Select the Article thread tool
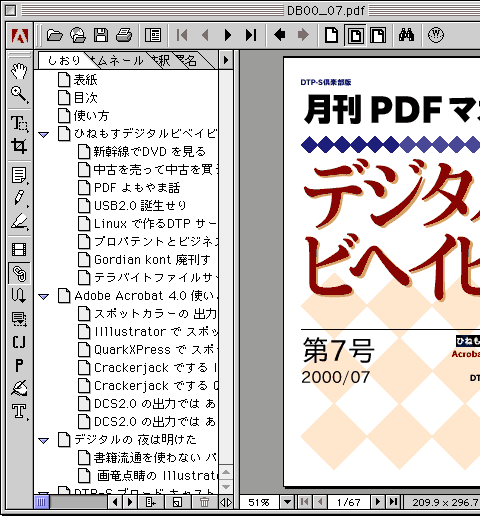Image resolution: width=480 pixels, height=516 pixels. [19, 295]
